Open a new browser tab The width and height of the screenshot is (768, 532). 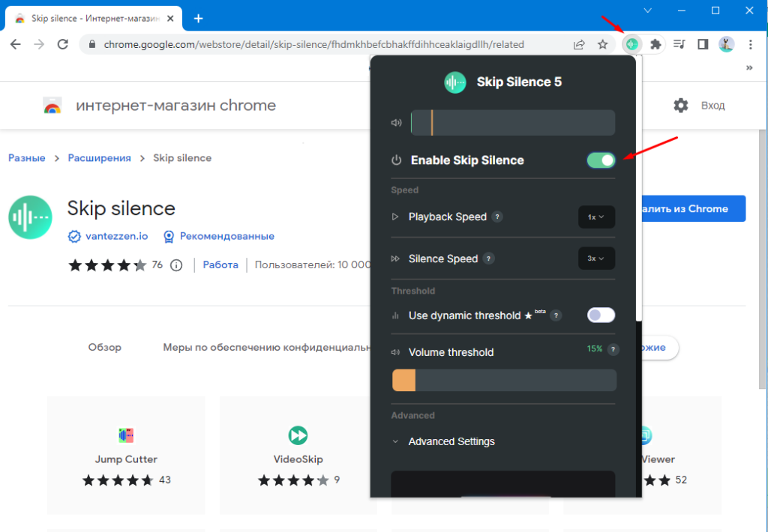[x=198, y=19]
